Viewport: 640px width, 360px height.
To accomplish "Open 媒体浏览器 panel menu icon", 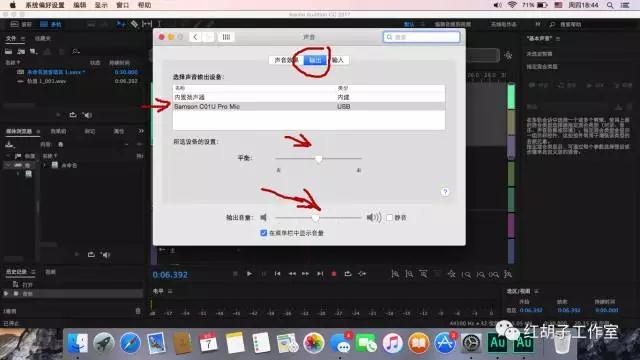I will tap(38, 131).
